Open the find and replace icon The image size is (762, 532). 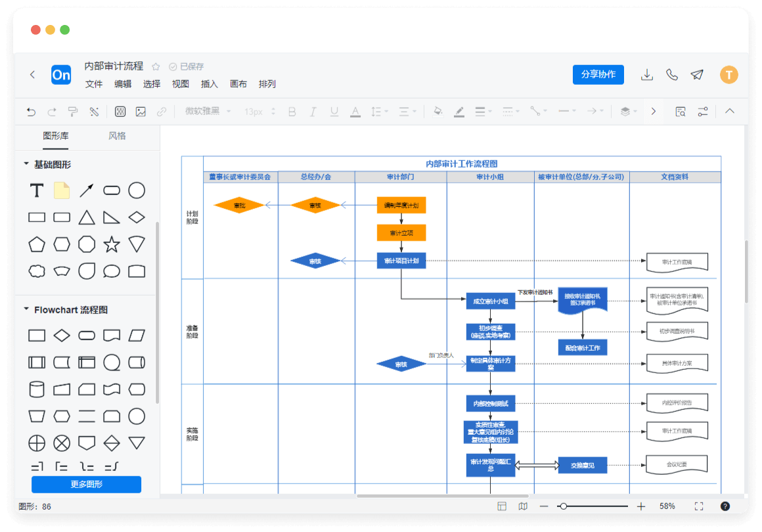[681, 112]
